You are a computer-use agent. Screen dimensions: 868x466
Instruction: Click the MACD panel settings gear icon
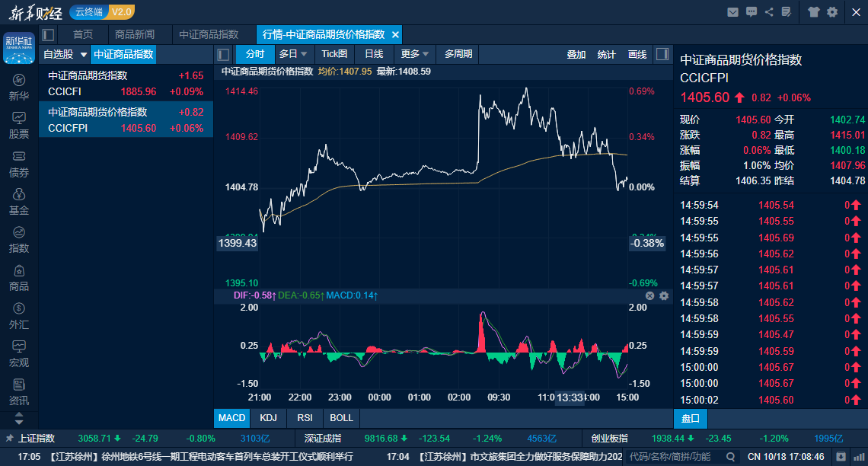[664, 295]
